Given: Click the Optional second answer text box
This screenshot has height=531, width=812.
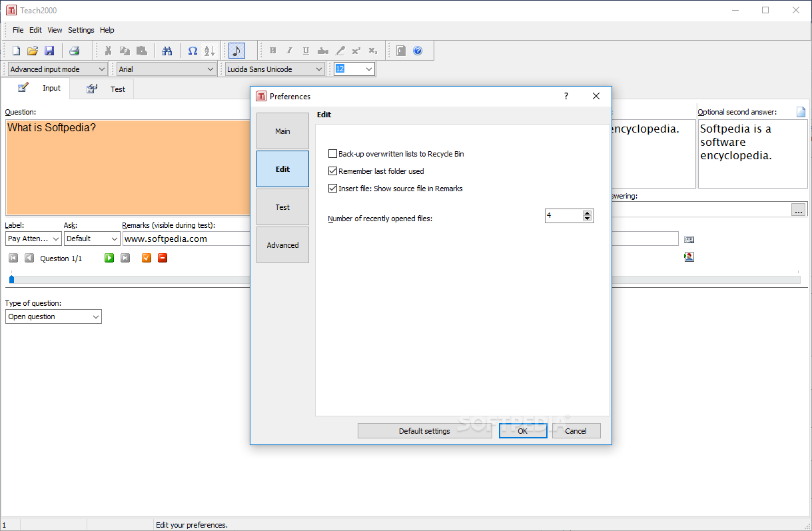Looking at the screenshot, I should tap(753, 154).
